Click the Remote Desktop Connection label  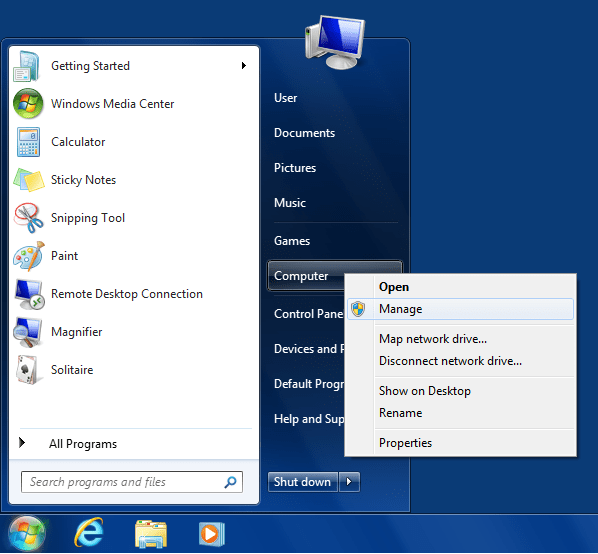pyautogui.click(x=127, y=294)
